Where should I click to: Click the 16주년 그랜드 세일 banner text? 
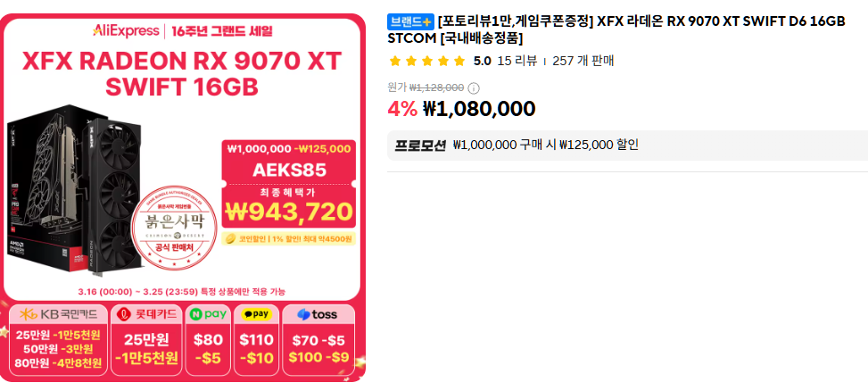click(222, 31)
